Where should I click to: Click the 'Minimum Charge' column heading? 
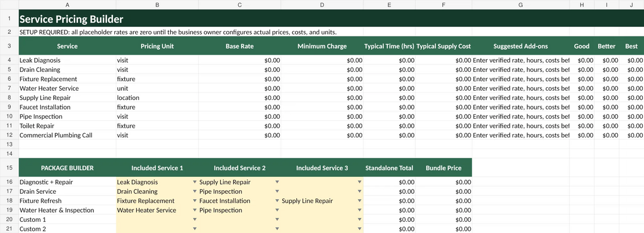click(322, 46)
